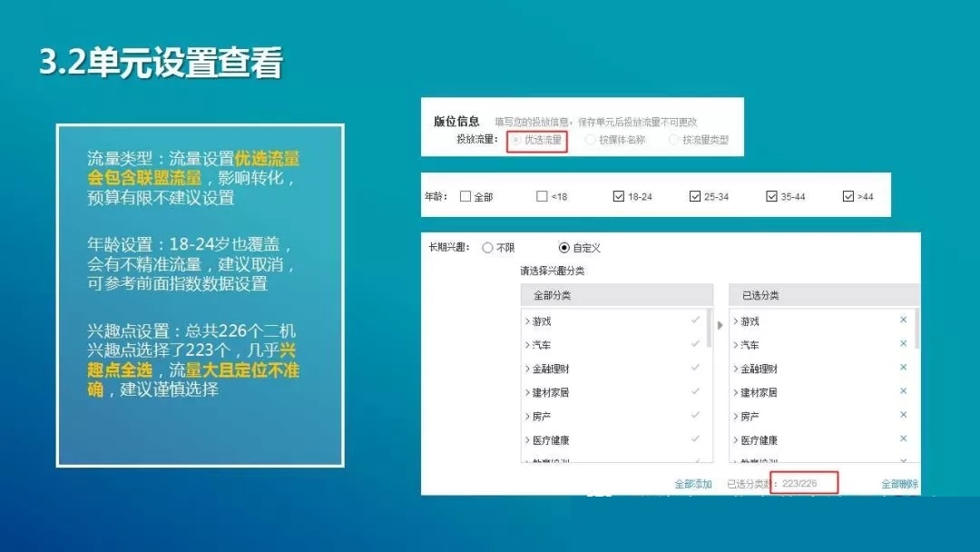Remove 医疗健康 from 已选分类 with X
Screen dimensions: 980x552
coord(903,439)
